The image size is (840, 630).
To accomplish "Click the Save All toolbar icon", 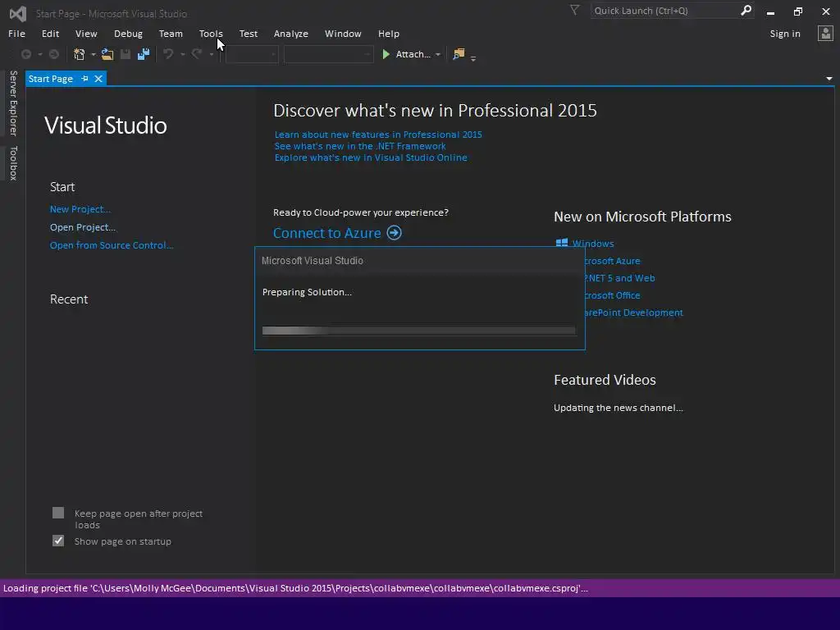I will [x=144, y=54].
